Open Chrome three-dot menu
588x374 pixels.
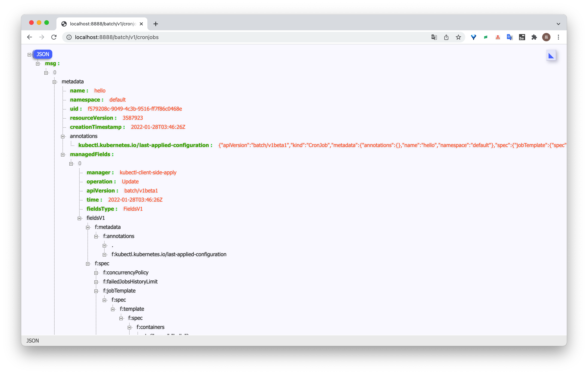click(x=558, y=37)
